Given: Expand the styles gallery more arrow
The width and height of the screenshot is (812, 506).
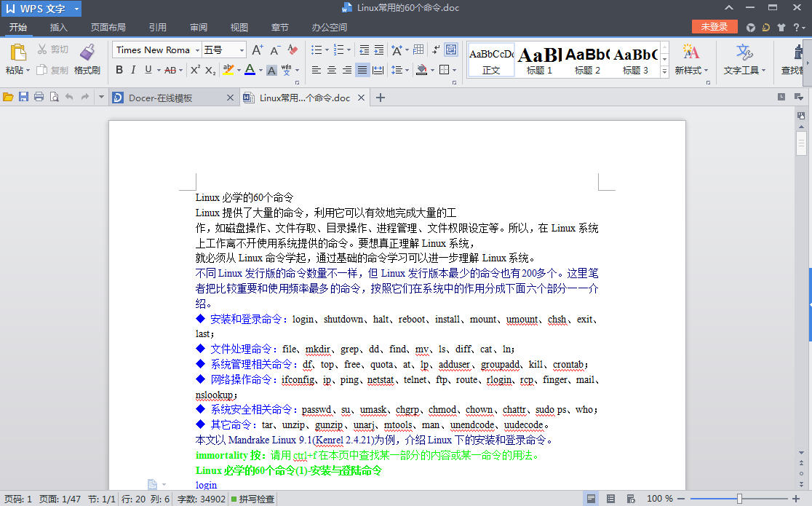Looking at the screenshot, I should point(664,71).
